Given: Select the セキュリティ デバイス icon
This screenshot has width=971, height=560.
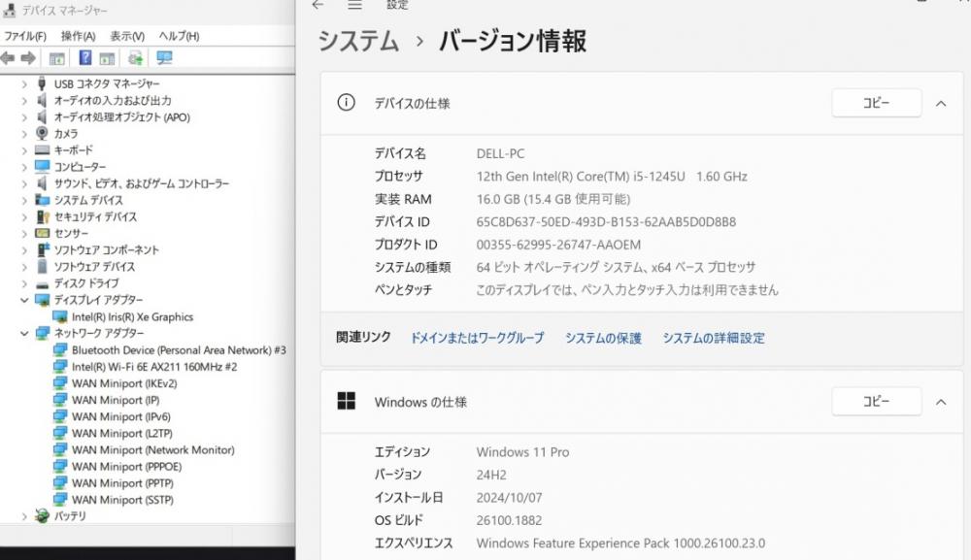Looking at the screenshot, I should (42, 216).
